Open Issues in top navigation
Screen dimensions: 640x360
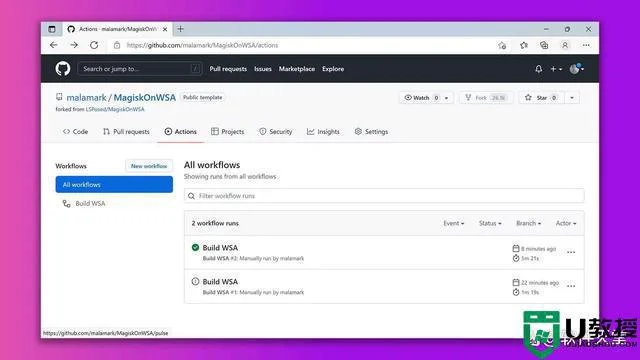click(x=263, y=69)
